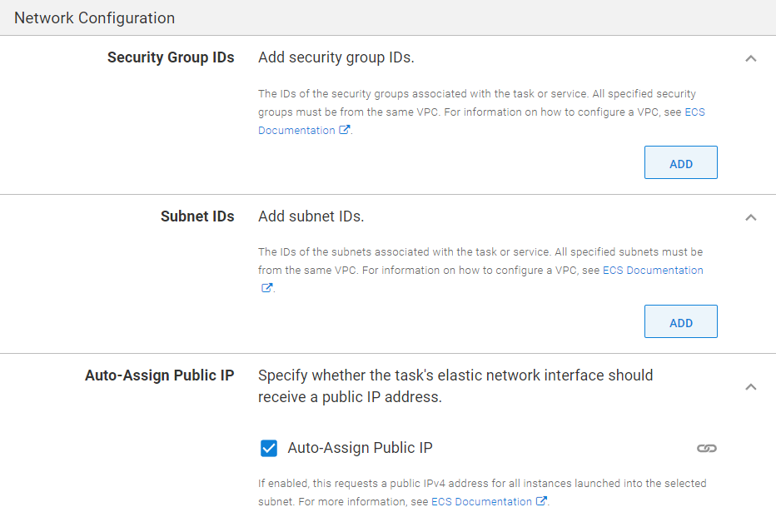The width and height of the screenshot is (776, 532).
Task: Click ADD button under Security Group IDs
Action: point(680,162)
